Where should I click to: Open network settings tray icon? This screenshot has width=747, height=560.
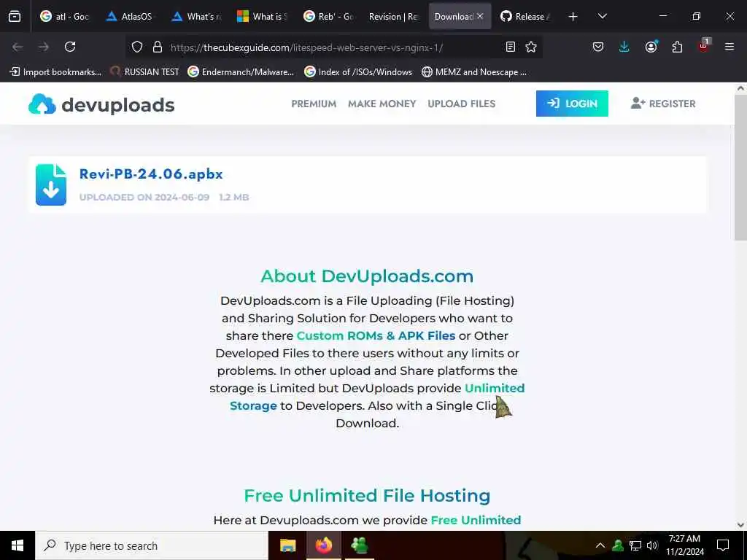tap(635, 545)
